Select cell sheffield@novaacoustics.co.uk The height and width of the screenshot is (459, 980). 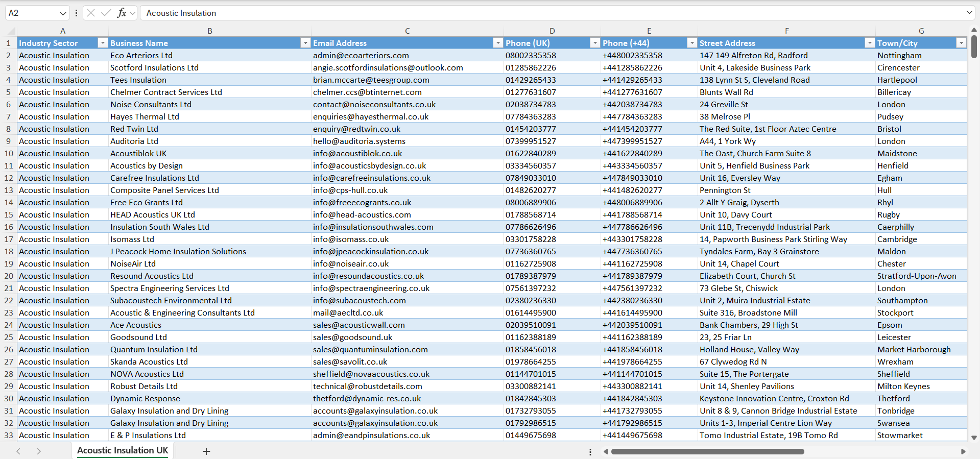pyautogui.click(x=408, y=374)
